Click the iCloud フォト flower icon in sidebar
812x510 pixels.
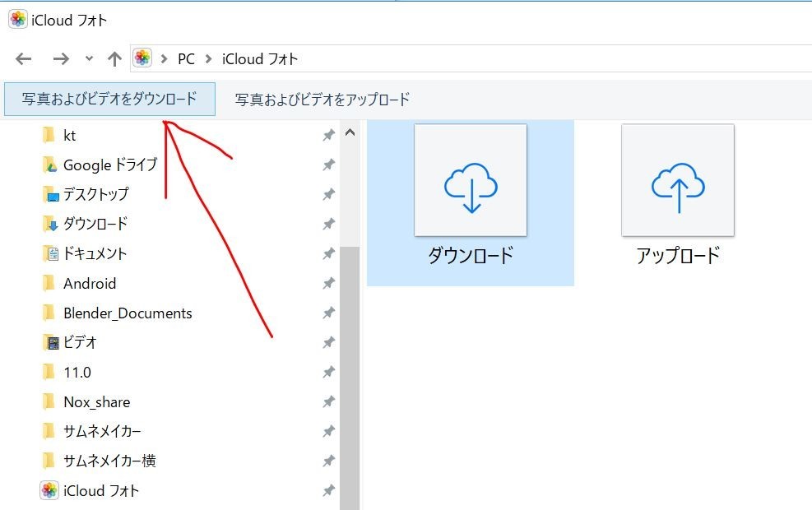tap(49, 490)
